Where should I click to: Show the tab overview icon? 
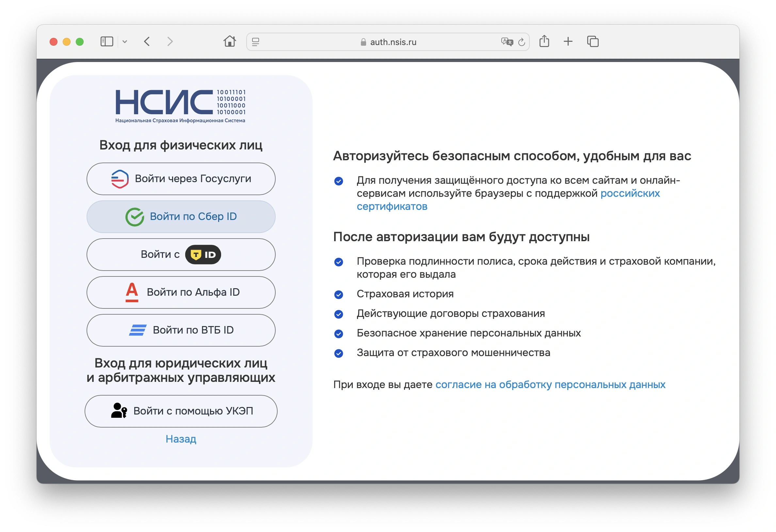[593, 42]
